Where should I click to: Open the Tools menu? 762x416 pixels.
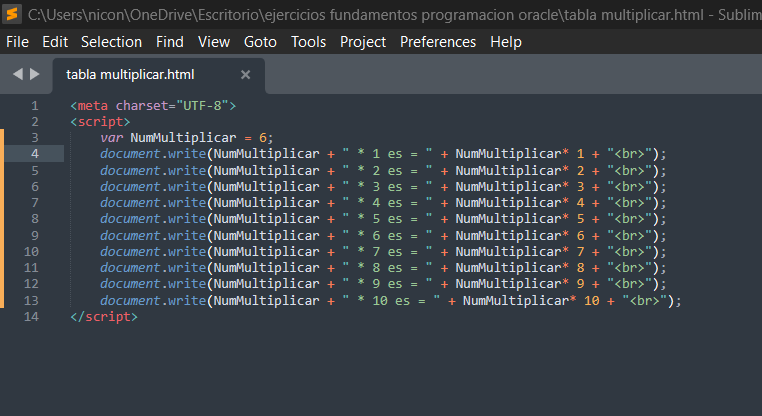[x=309, y=42]
